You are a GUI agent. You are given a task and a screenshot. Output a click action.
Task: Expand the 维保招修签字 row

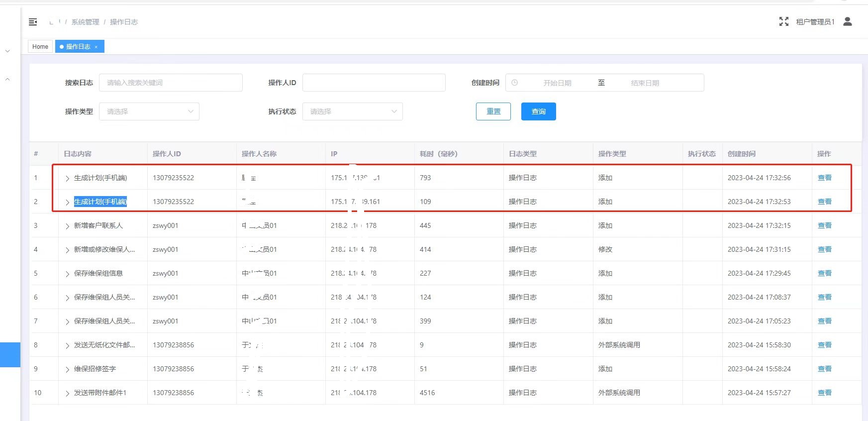click(67, 369)
